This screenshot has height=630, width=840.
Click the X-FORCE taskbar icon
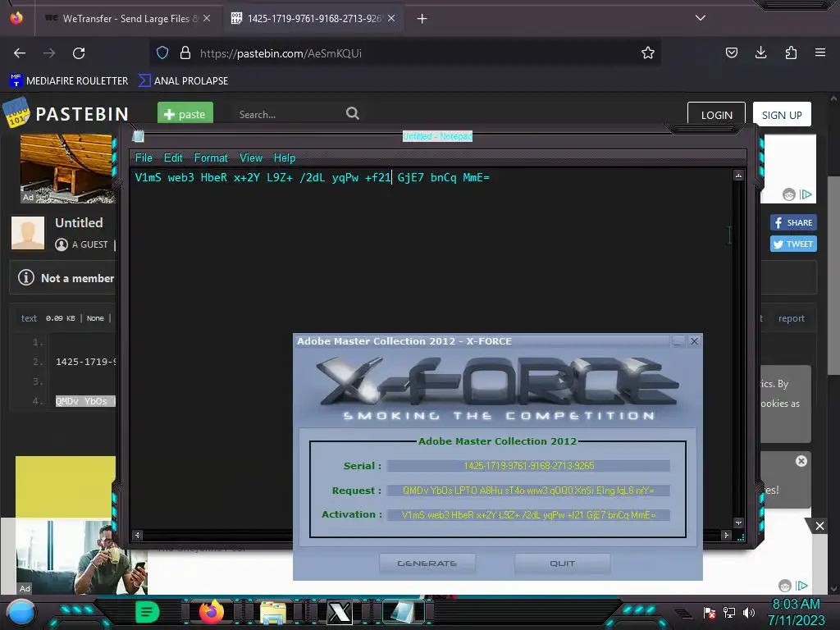click(x=339, y=612)
